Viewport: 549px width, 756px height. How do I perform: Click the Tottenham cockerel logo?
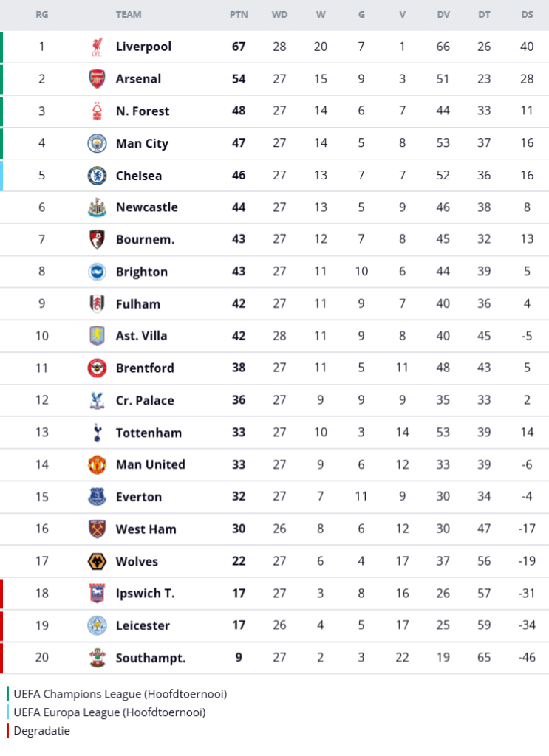pos(97,433)
